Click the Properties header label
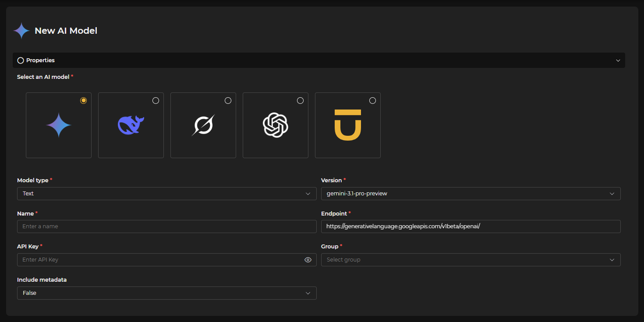644x322 pixels. pos(40,60)
